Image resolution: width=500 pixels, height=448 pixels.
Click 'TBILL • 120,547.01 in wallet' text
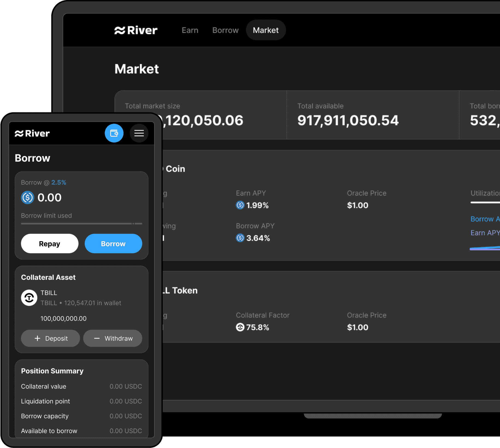81,303
